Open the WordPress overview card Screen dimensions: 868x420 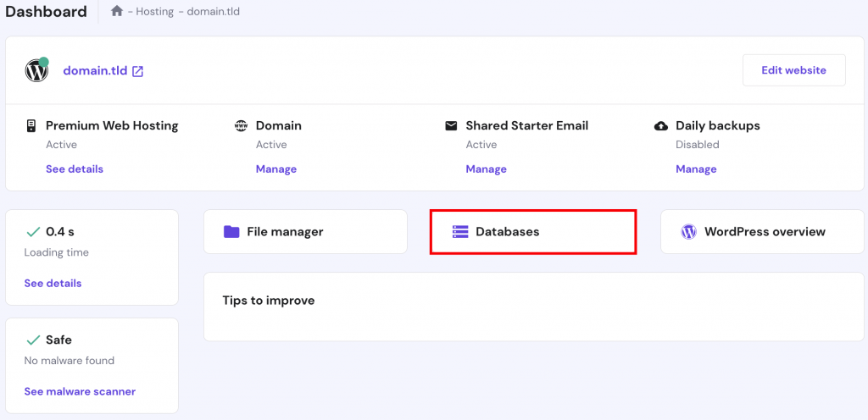(762, 231)
